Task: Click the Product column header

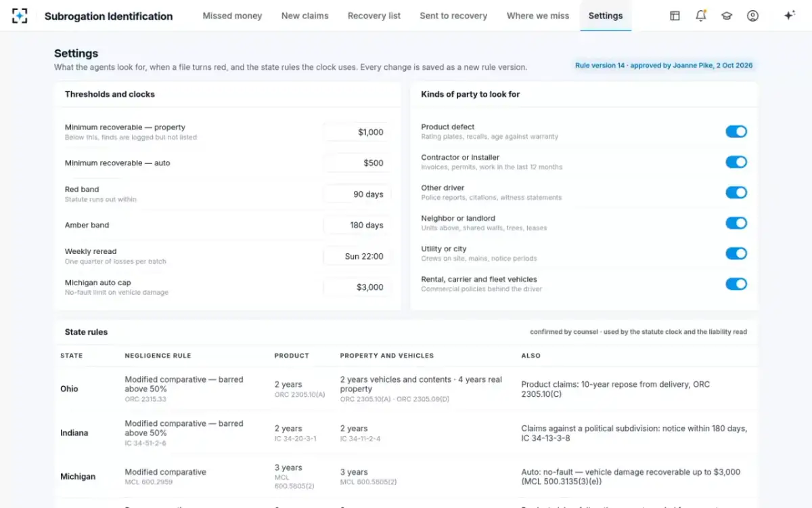Action: pos(292,356)
